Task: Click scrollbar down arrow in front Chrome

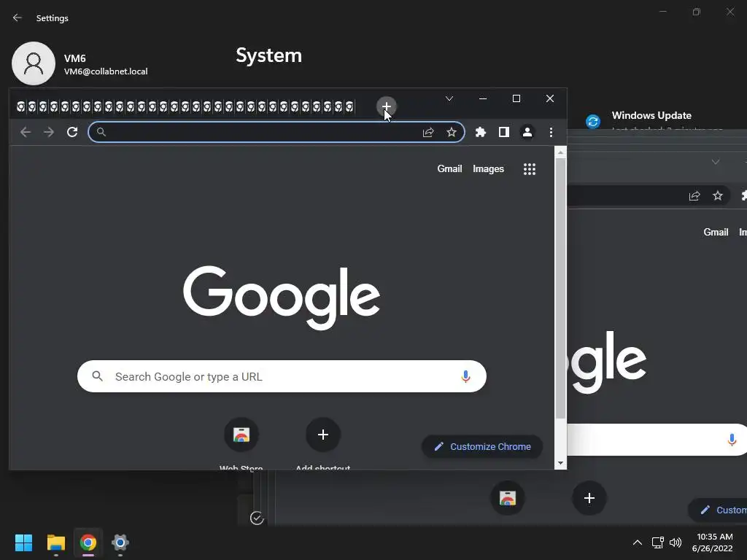Action: point(561,463)
